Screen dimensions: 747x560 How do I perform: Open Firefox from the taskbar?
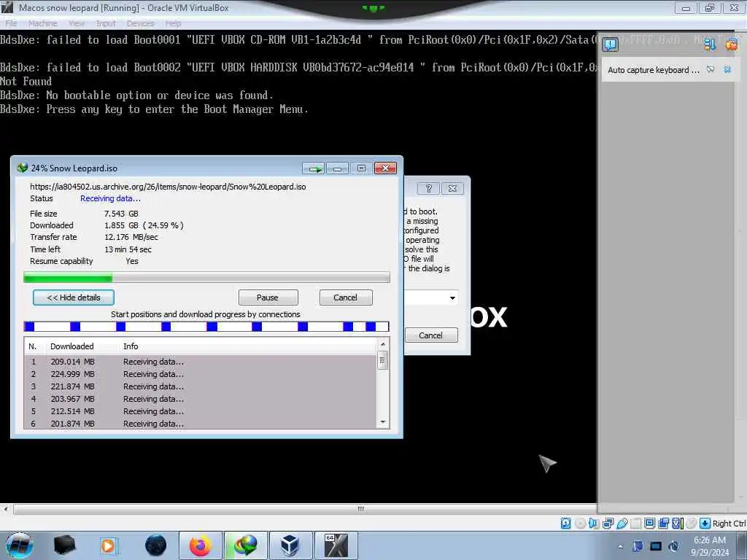click(x=200, y=545)
